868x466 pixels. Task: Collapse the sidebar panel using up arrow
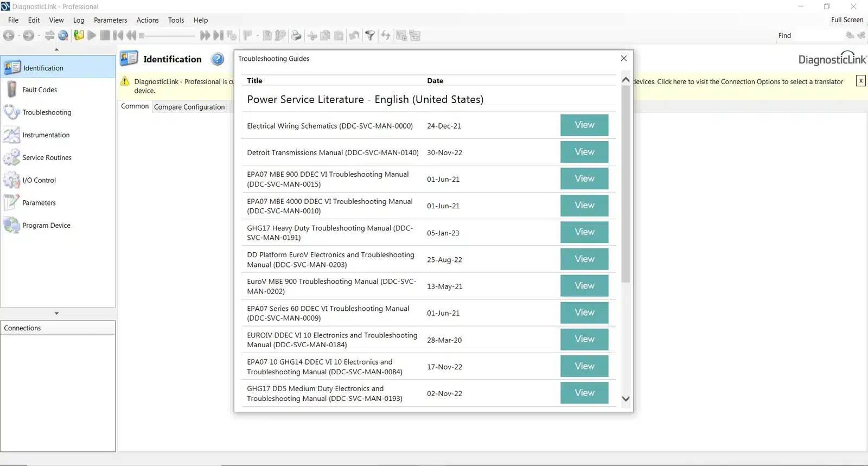point(56,50)
